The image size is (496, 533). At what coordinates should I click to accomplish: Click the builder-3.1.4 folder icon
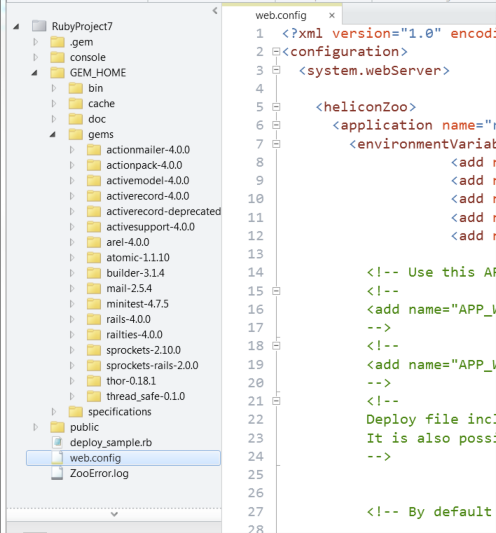94,273
